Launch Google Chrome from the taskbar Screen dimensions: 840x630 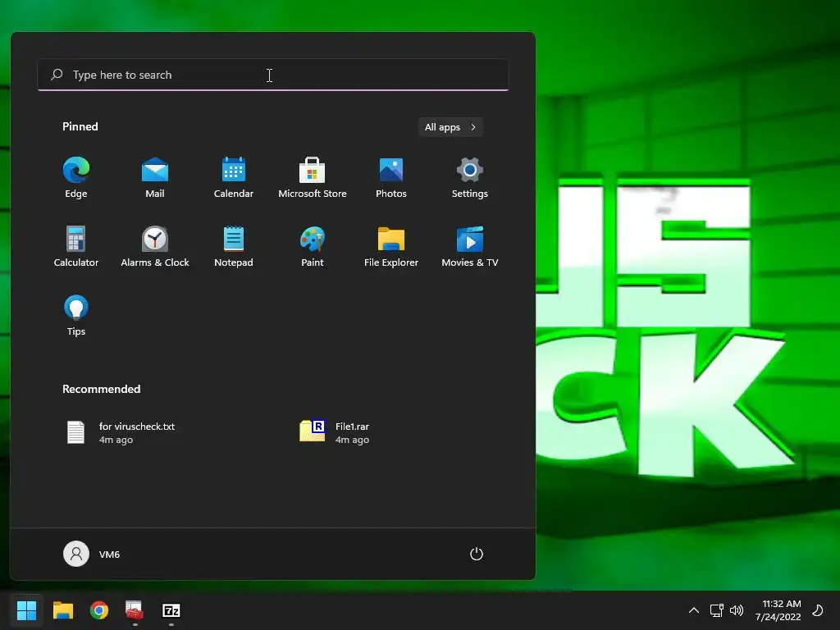coord(99,610)
